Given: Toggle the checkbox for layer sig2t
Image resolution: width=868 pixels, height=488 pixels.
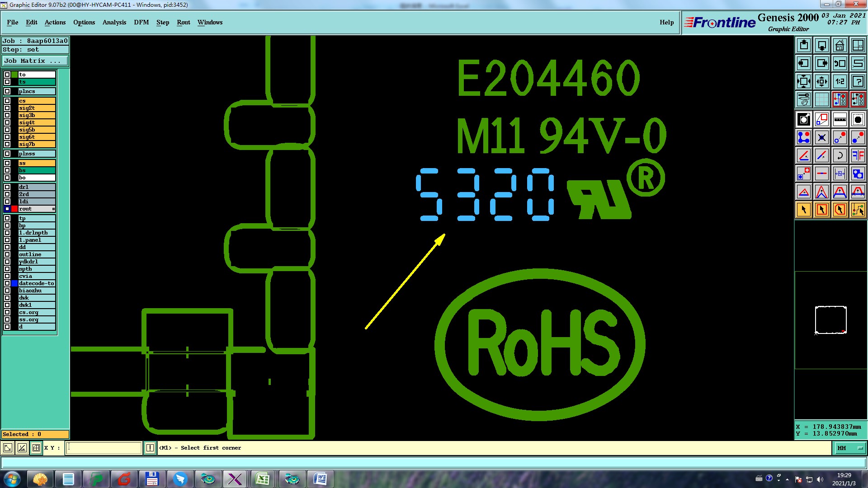Looking at the screenshot, I should [7, 108].
